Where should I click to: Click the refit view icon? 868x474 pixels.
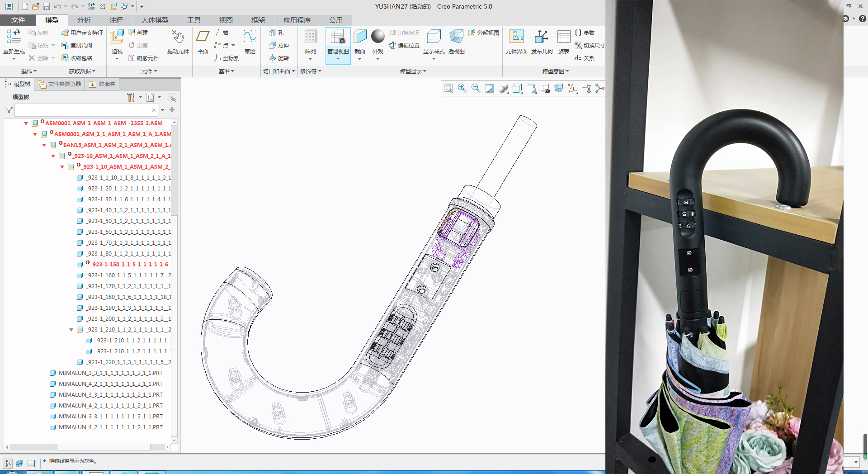tap(448, 88)
